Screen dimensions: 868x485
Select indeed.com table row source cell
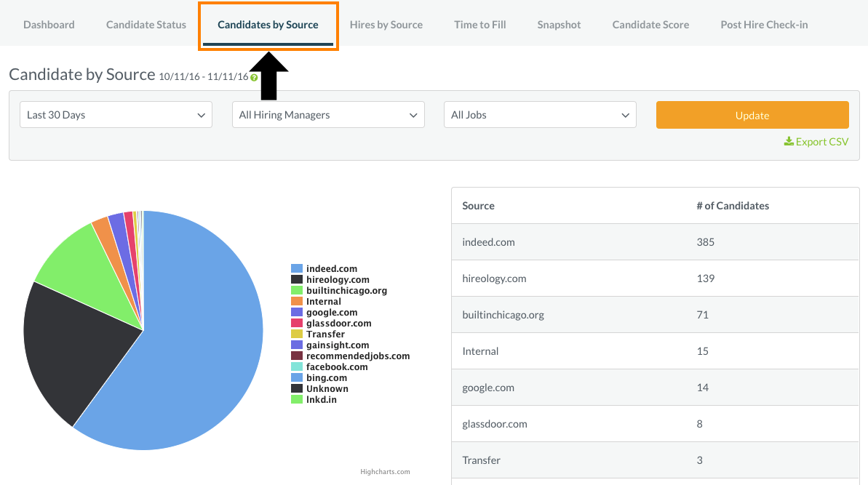[488, 242]
